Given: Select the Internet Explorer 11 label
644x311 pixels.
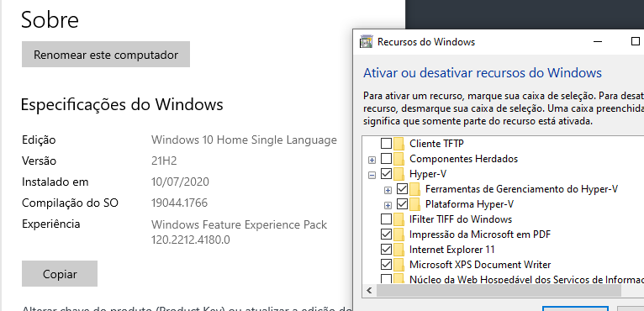Looking at the screenshot, I should coord(452,250).
